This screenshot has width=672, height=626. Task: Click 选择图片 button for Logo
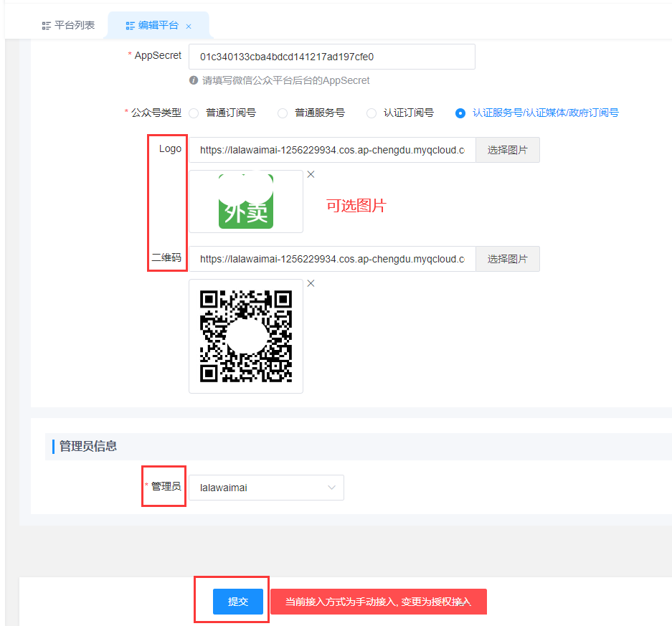tap(508, 150)
